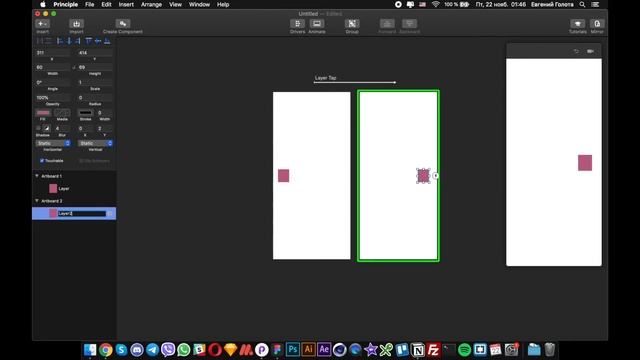This screenshot has width=640, height=360.
Task: Click the Radius input field
Action: click(95, 98)
